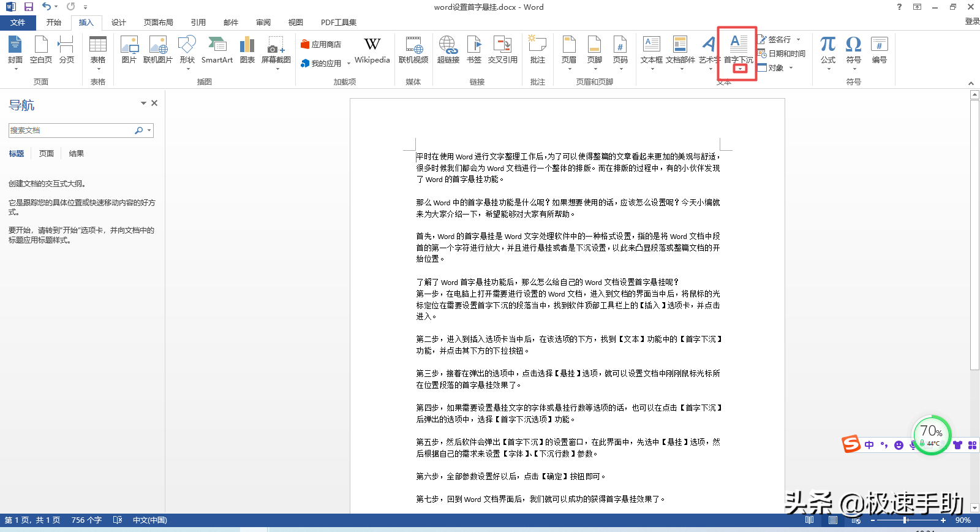This screenshot has width=980, height=532.
Task: Undo the last action
Action: point(47,7)
